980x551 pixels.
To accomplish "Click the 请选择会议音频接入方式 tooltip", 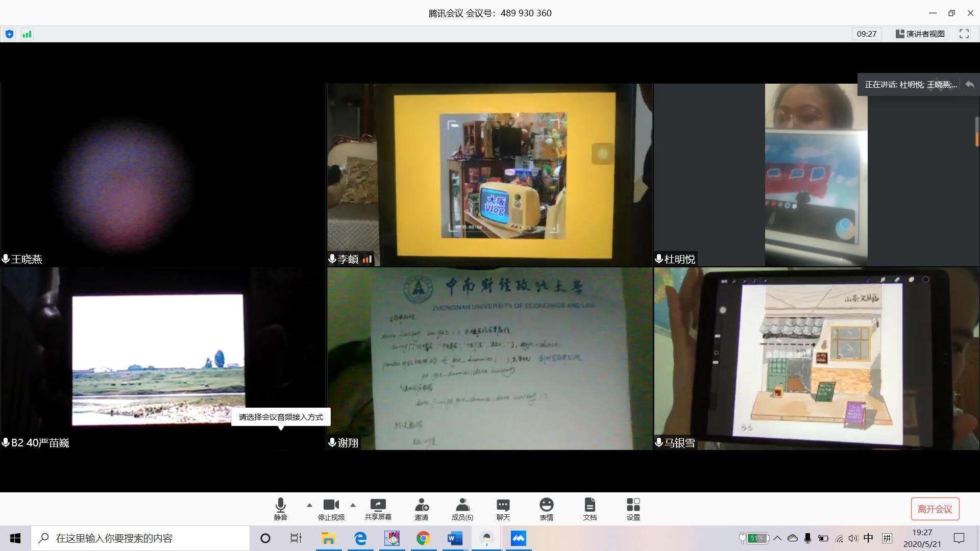I will click(x=281, y=417).
